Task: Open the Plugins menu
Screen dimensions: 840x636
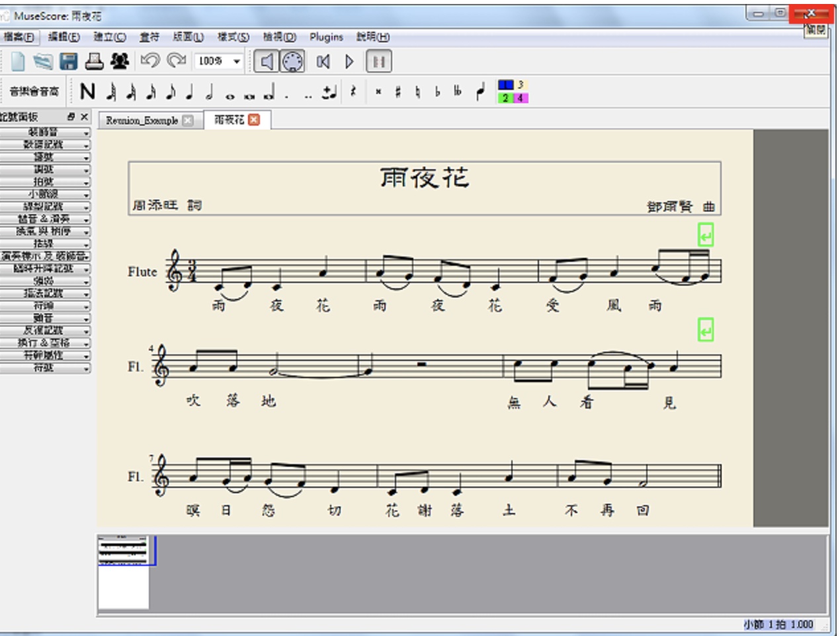Action: [x=326, y=37]
